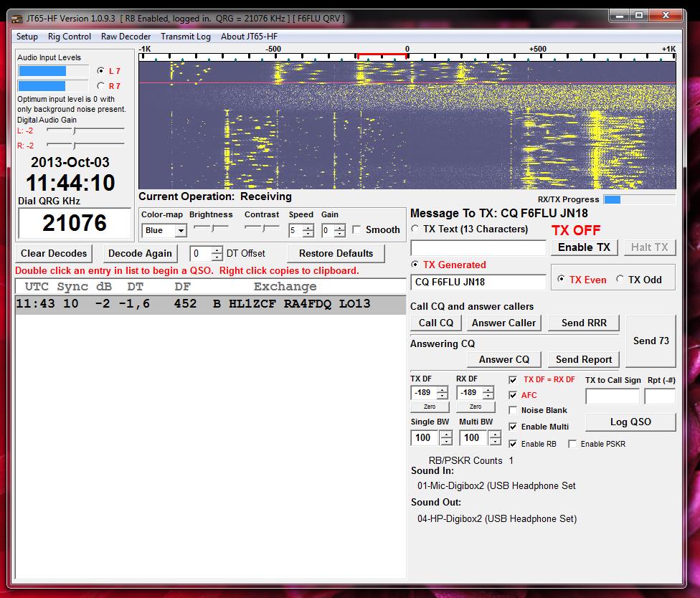Select the decode row HL1ZCF RA4FDQ LO13
This screenshot has height=598, width=700.
(x=210, y=304)
